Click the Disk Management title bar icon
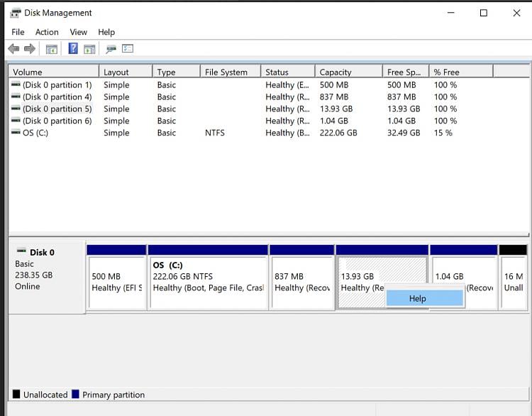The image size is (532, 416). pyautogui.click(x=15, y=13)
